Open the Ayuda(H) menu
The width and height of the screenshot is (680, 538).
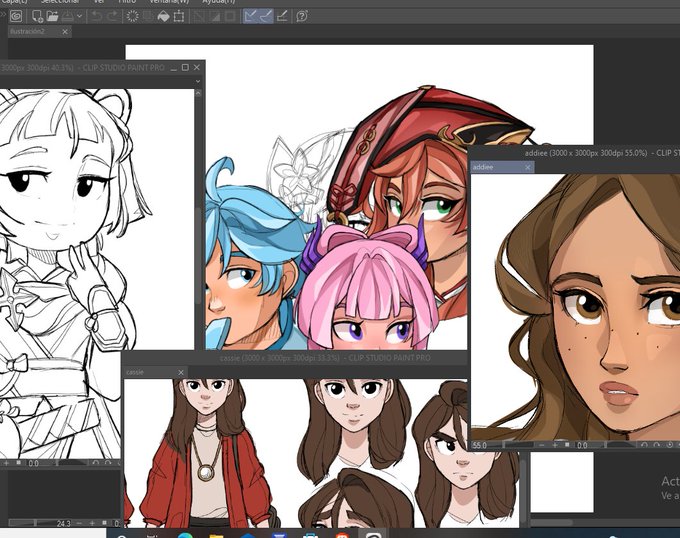[219, 2]
